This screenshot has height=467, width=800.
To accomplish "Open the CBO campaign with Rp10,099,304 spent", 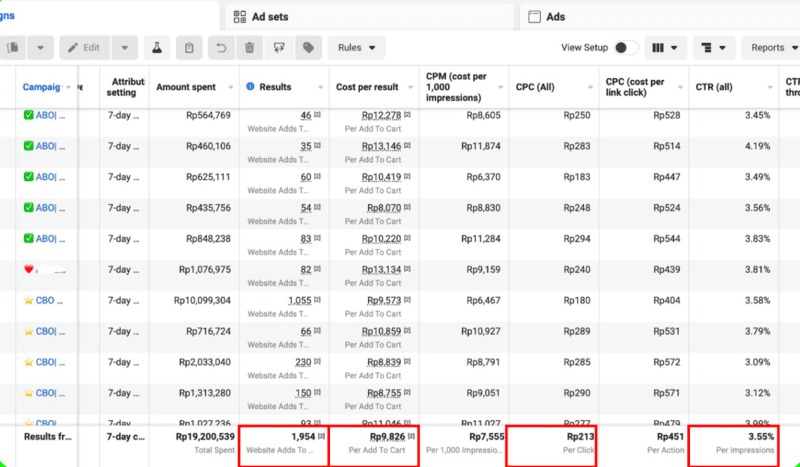I will point(48,300).
